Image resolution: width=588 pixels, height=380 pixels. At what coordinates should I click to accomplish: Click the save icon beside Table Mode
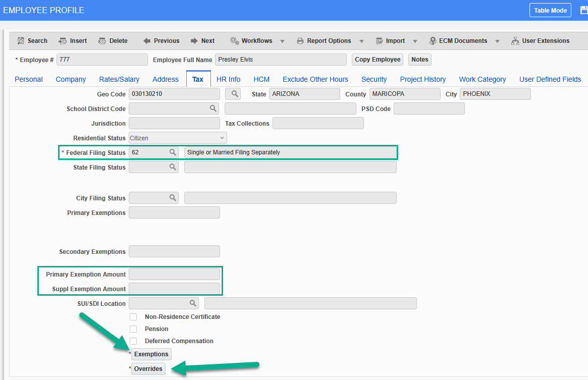click(x=584, y=11)
